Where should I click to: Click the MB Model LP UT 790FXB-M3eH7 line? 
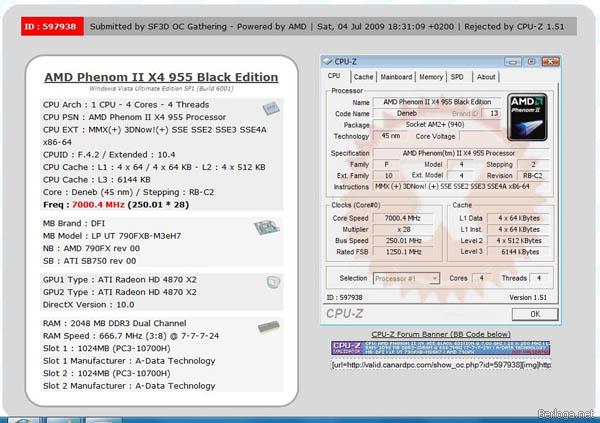112,236
